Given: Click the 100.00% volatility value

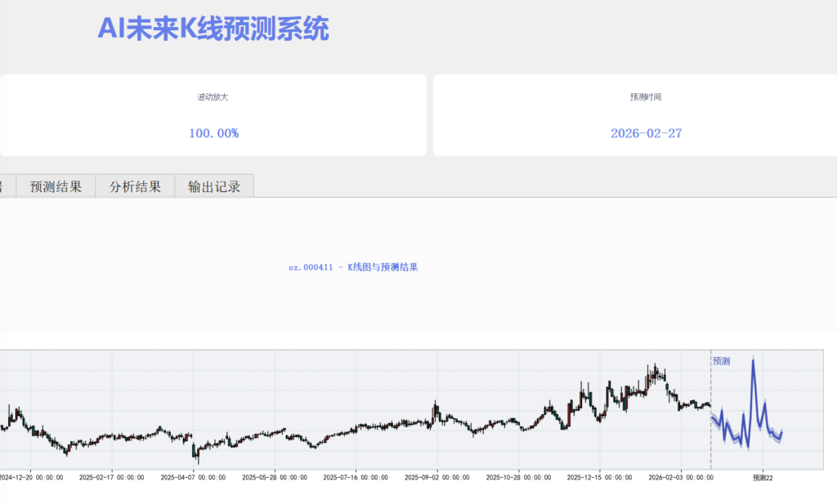Looking at the screenshot, I should pos(213,133).
